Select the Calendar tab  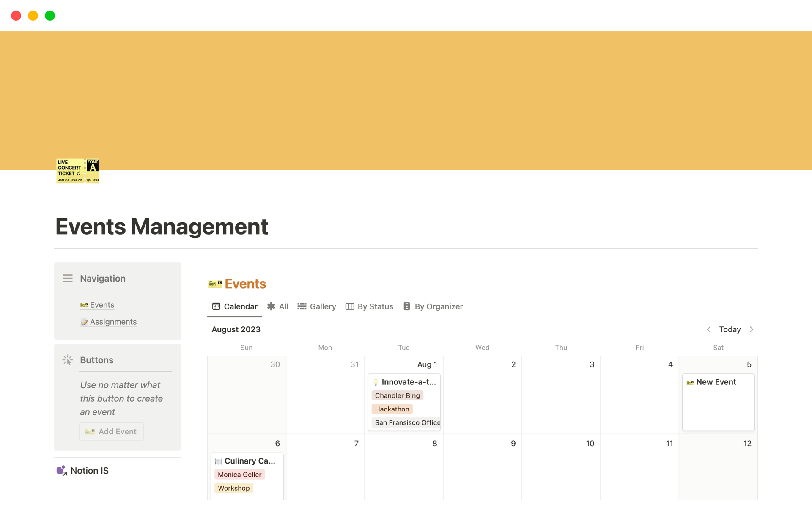[x=235, y=306]
